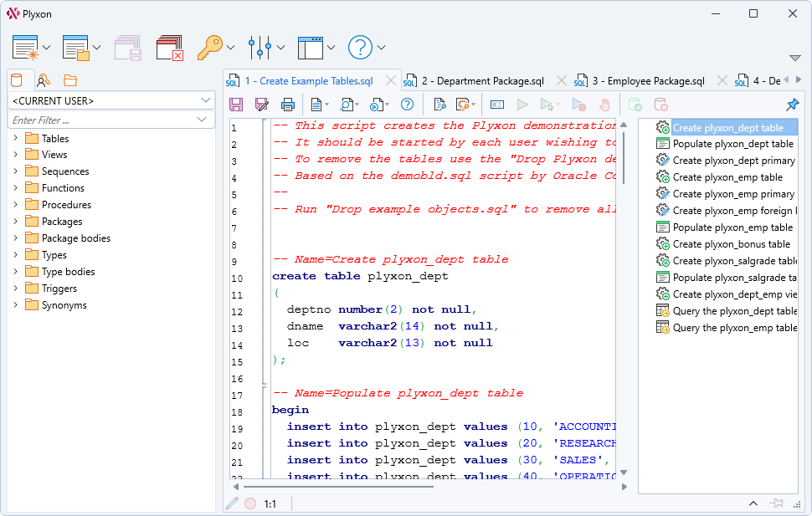Screen dimensions: 812x516
Task: Select the Package bodies folder
Action: pos(76,238)
